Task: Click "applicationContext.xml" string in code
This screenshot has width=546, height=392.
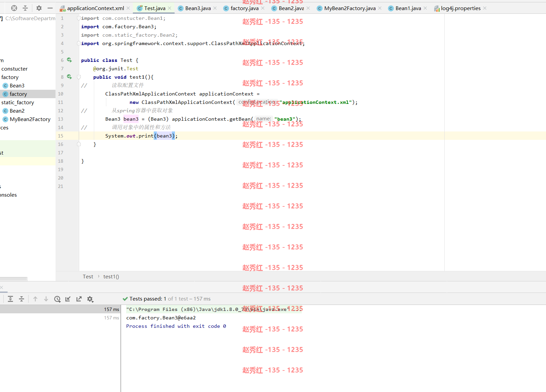Action: click(316, 102)
